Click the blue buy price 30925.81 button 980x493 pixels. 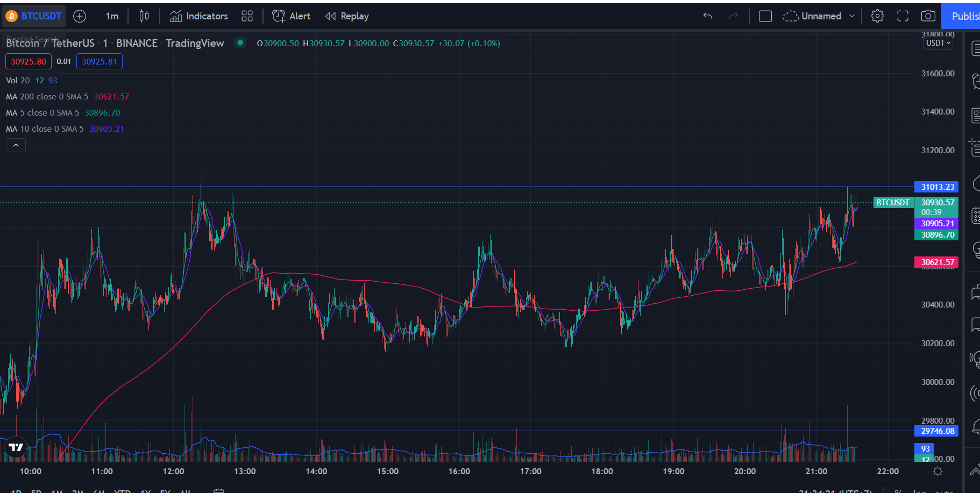100,61
